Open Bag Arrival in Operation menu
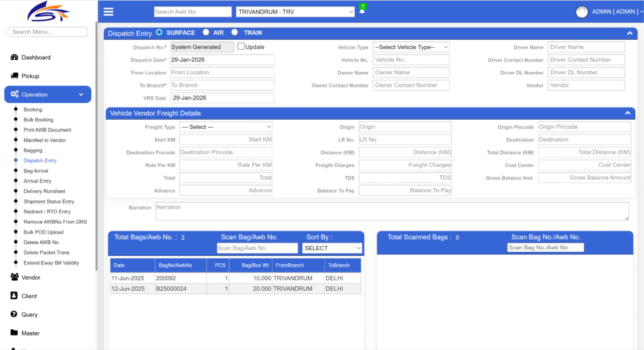644x350 pixels. (36, 171)
